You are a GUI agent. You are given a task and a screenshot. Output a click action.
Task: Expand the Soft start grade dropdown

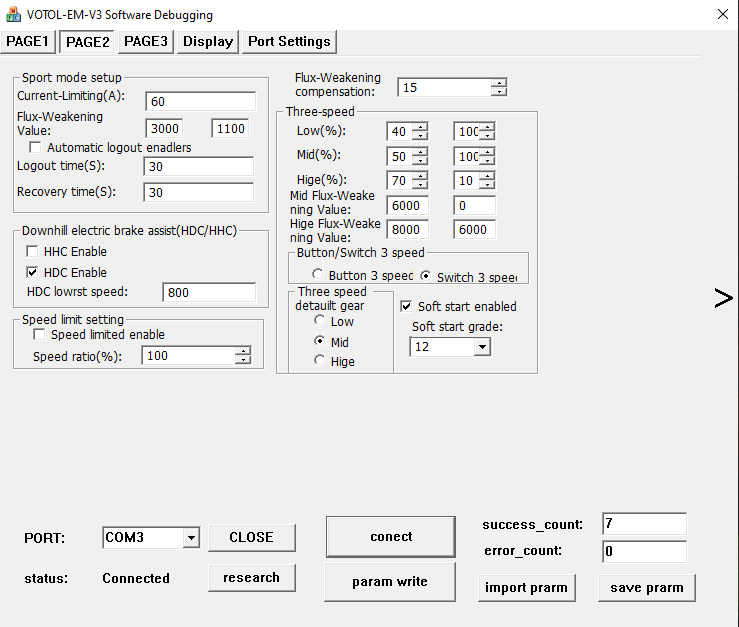point(482,347)
